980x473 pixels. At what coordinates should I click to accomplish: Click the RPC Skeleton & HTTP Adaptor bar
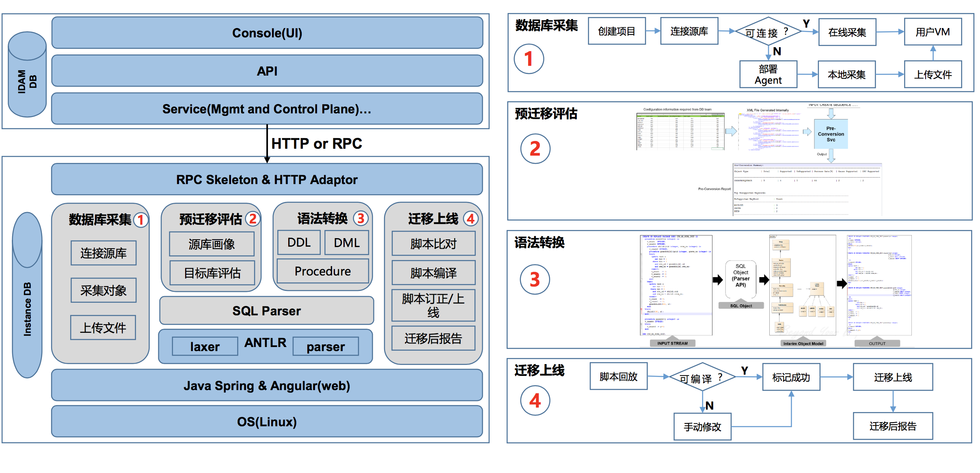(x=267, y=180)
